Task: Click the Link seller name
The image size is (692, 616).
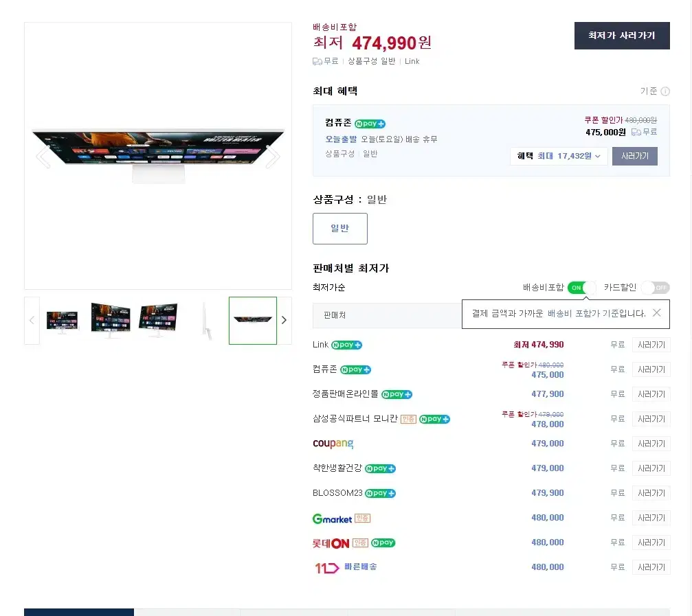Action: tap(320, 345)
